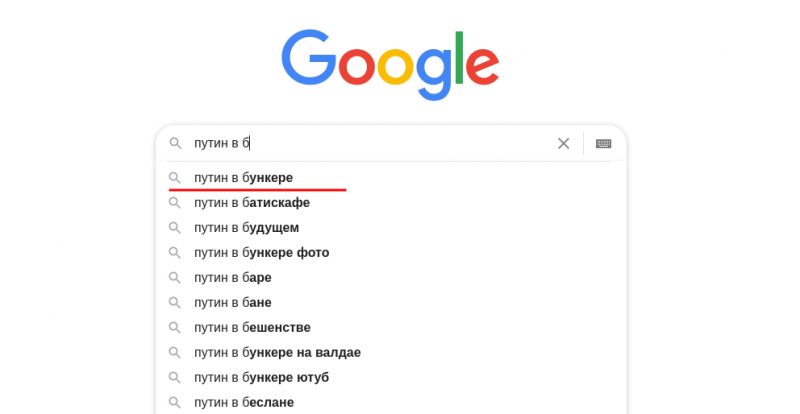Pick the suggestion путин в бане
The width and height of the screenshot is (800, 414).
point(391,303)
